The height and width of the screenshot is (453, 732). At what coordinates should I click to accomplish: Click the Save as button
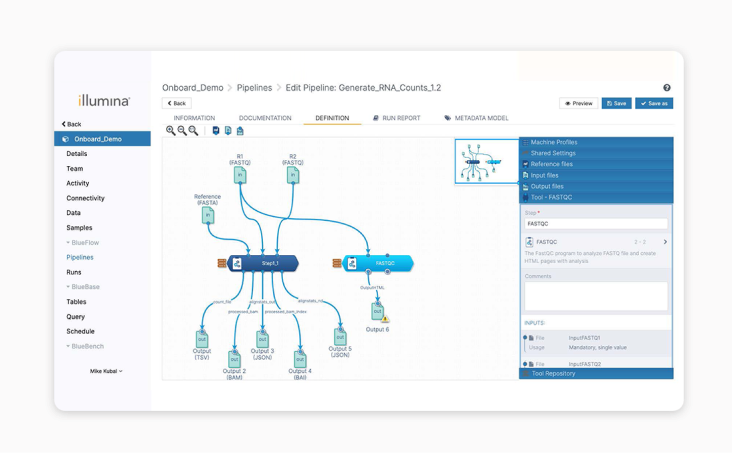click(x=654, y=103)
